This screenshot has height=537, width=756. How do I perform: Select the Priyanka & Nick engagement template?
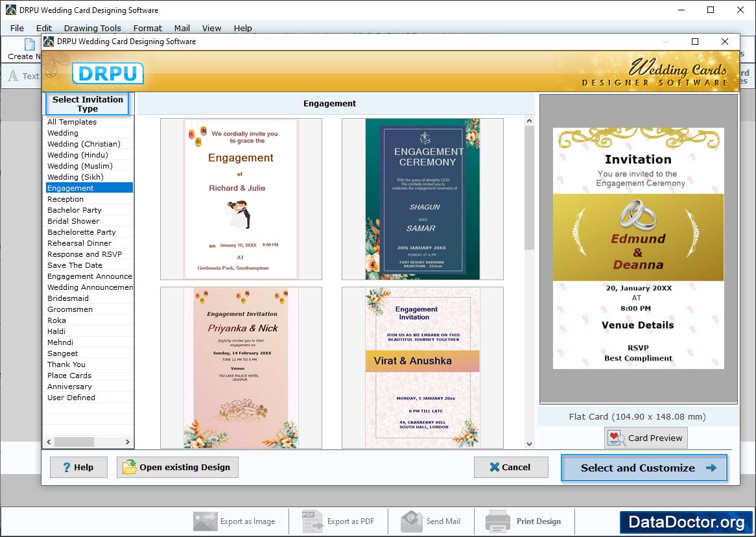(241, 368)
